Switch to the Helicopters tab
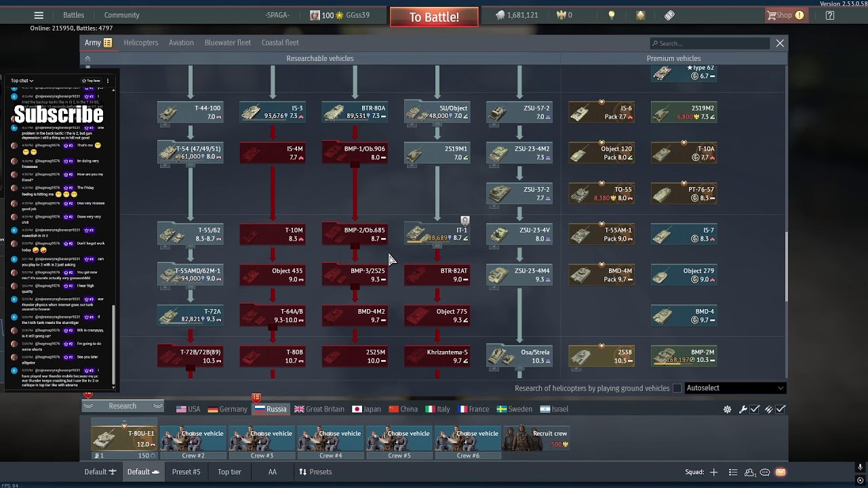The image size is (868, 488). (141, 43)
